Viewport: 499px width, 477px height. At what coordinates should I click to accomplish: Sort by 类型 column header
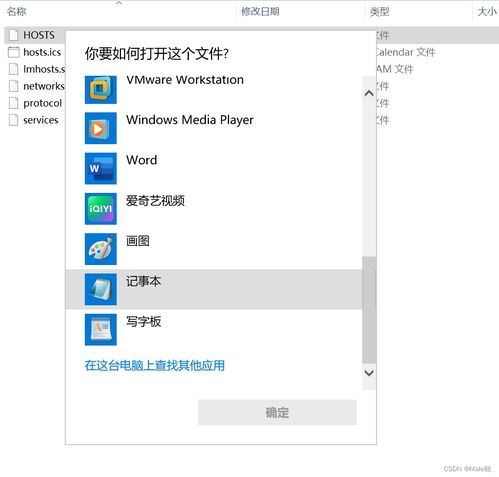point(379,12)
